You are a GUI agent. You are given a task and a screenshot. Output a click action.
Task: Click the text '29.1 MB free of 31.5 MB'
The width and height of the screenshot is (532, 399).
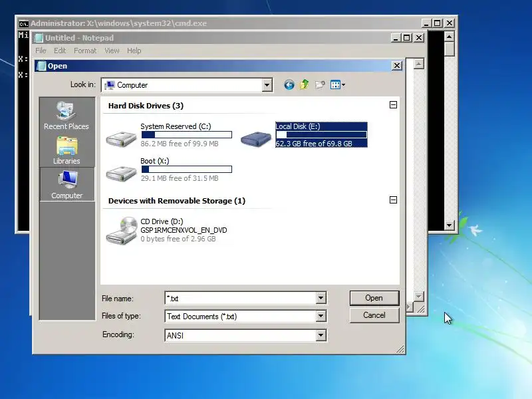click(x=180, y=178)
